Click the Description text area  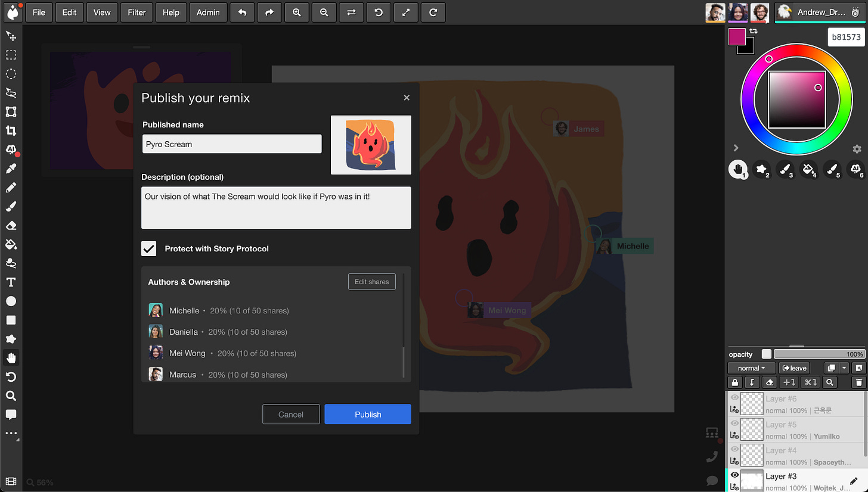276,208
